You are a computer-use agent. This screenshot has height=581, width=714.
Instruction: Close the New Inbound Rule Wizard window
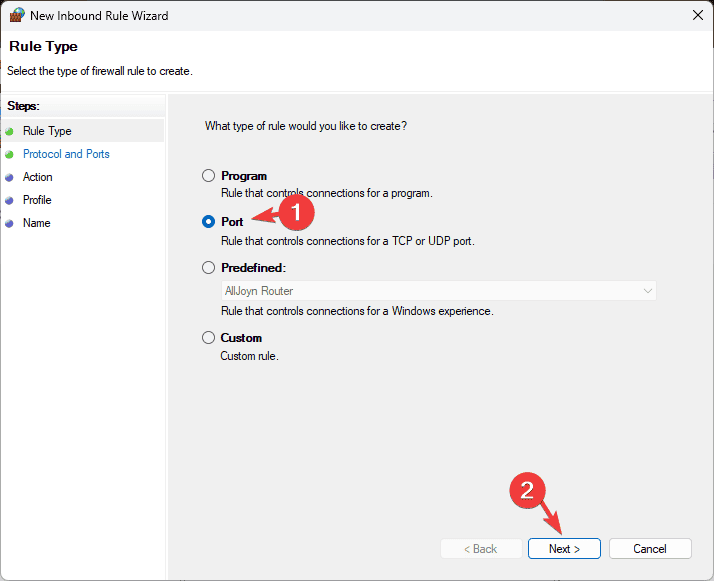(x=698, y=15)
